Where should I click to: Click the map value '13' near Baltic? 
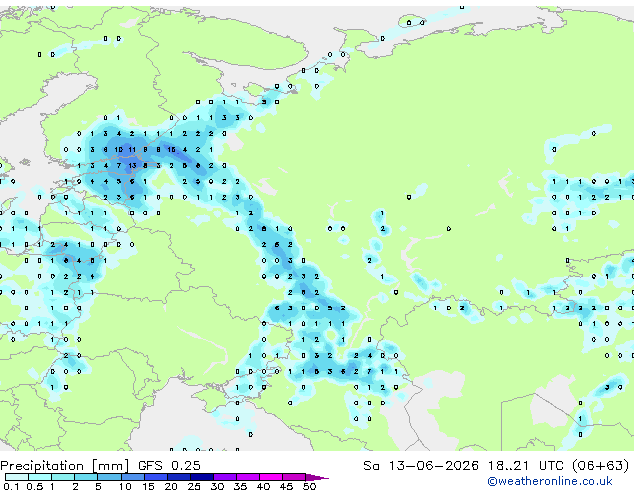tap(132, 165)
